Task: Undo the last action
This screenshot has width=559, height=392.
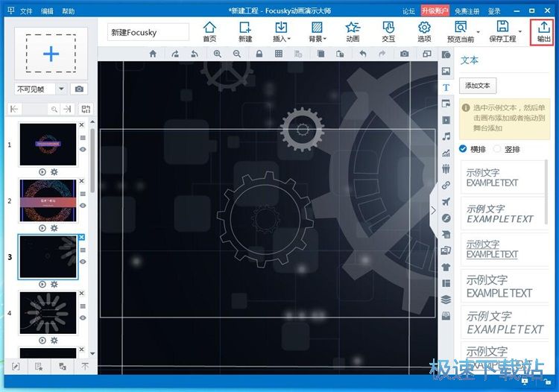Action: (x=362, y=54)
